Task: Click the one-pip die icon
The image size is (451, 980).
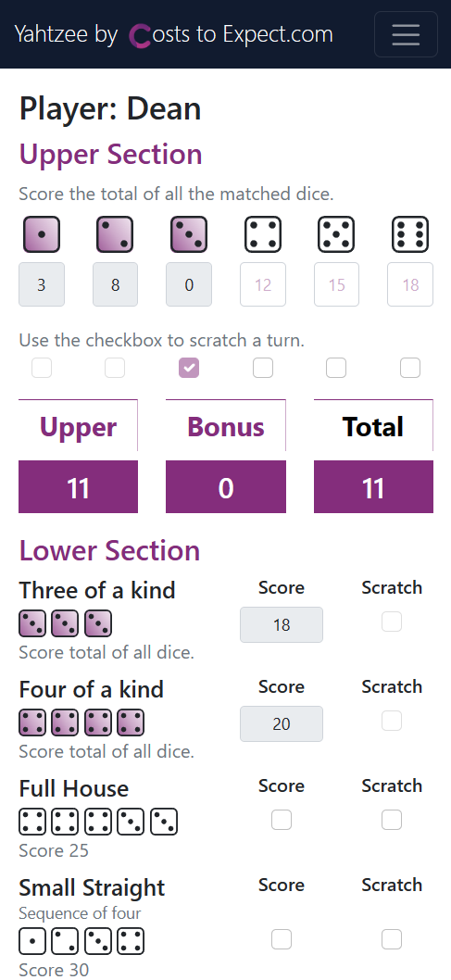Action: (42, 234)
